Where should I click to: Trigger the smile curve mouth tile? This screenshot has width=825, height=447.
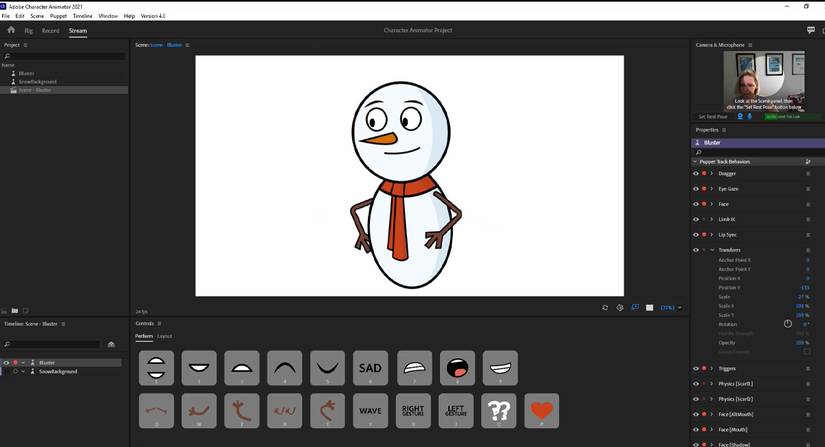(327, 368)
